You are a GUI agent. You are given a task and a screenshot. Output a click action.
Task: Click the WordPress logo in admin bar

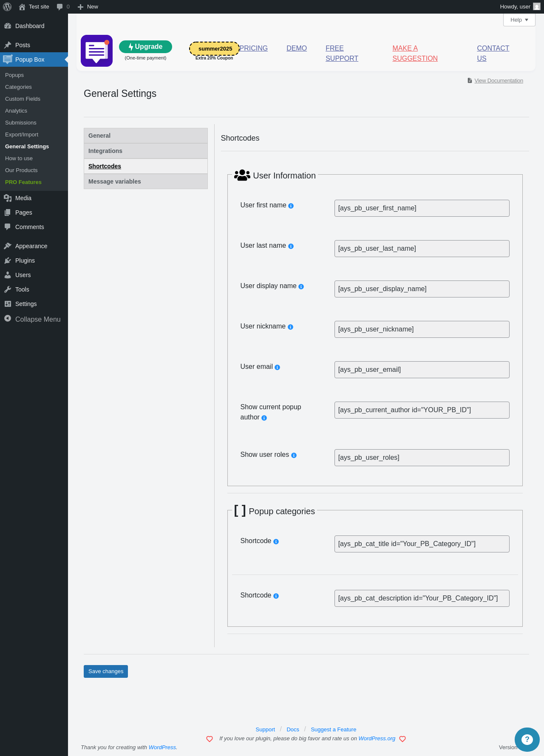click(7, 7)
